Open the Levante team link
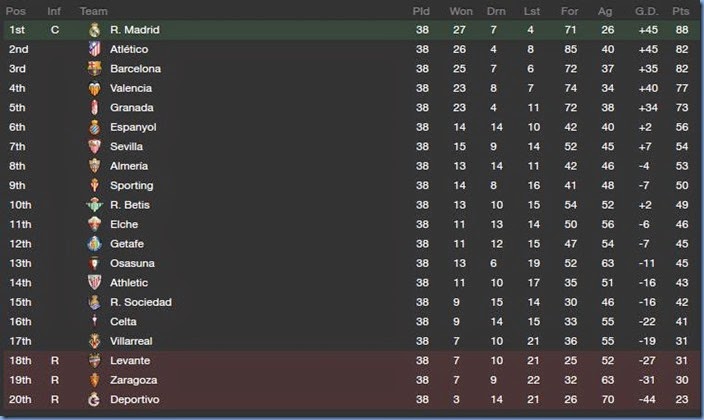Viewport: 704px width, 420px height. [130, 361]
